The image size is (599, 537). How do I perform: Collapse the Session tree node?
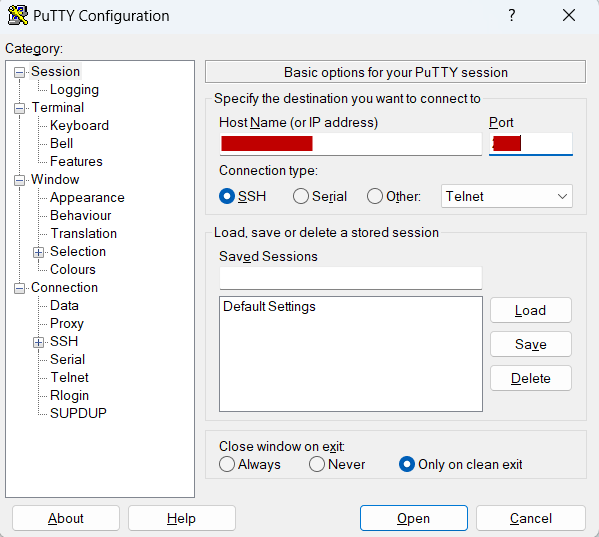[19, 72]
